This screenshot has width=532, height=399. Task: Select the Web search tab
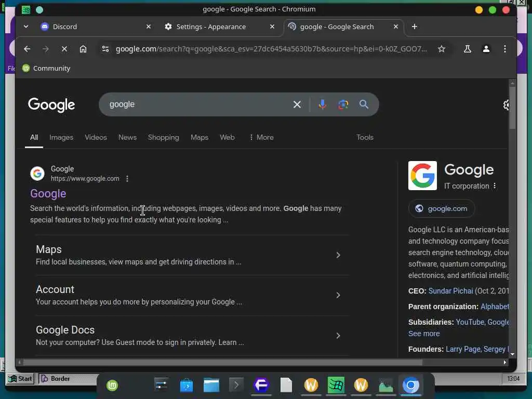point(227,137)
